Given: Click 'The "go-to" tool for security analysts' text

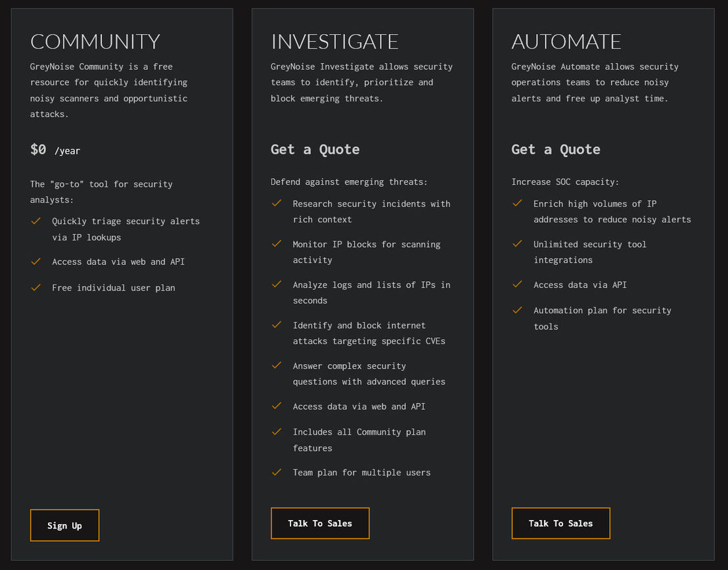Looking at the screenshot, I should pyautogui.click(x=101, y=192).
